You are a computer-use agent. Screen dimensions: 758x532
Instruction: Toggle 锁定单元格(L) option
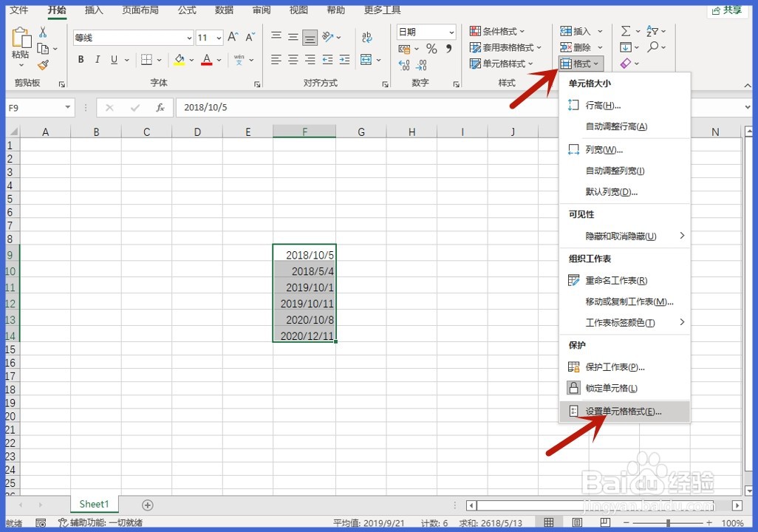tap(624, 389)
